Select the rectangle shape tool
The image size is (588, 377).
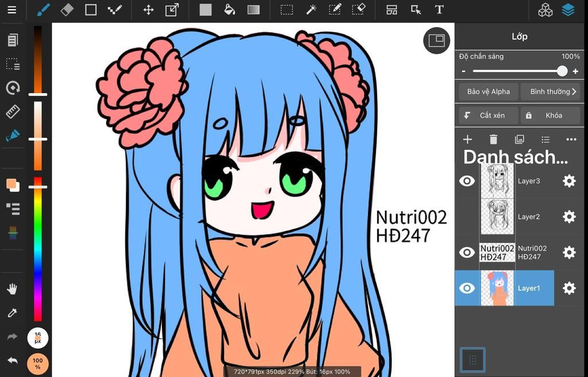click(91, 10)
